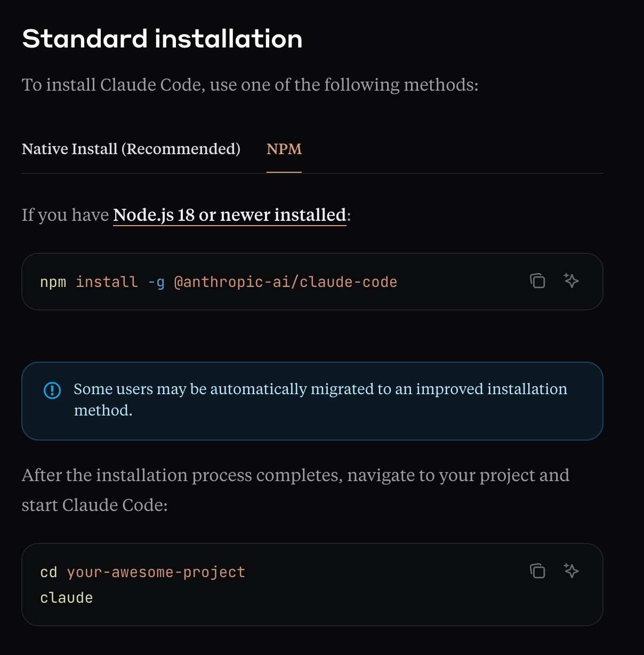
Task: Click sparkle AI icon beside npm install command
Action: coord(571,281)
